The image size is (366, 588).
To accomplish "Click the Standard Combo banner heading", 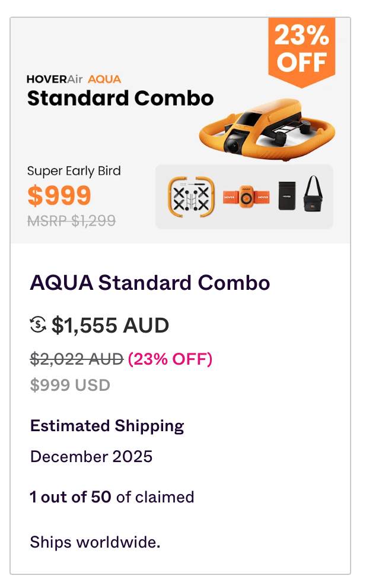I will click(x=120, y=98).
